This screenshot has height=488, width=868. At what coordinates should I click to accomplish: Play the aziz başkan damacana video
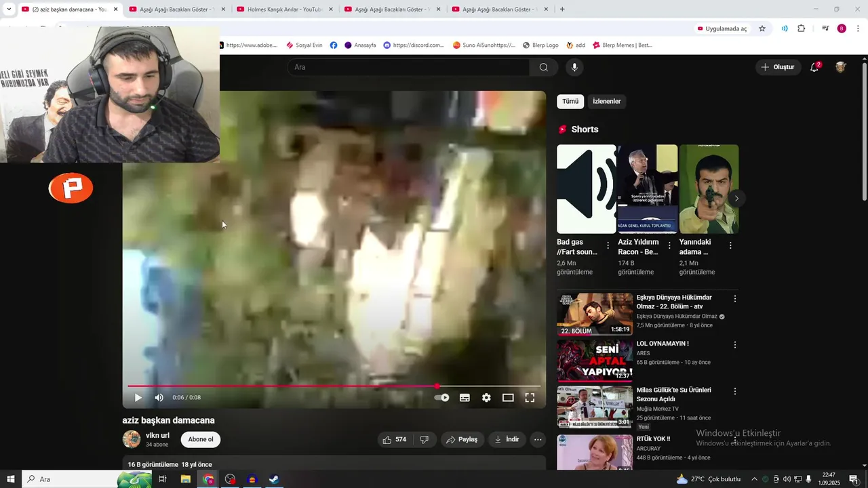point(138,398)
